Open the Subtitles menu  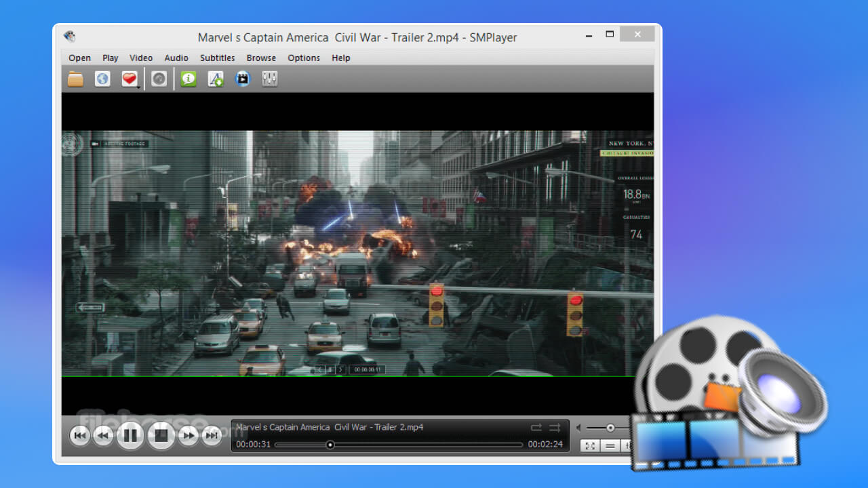pos(217,58)
